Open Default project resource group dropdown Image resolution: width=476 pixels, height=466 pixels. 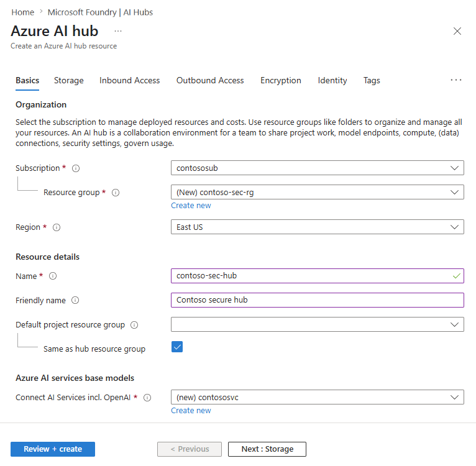tap(318, 324)
